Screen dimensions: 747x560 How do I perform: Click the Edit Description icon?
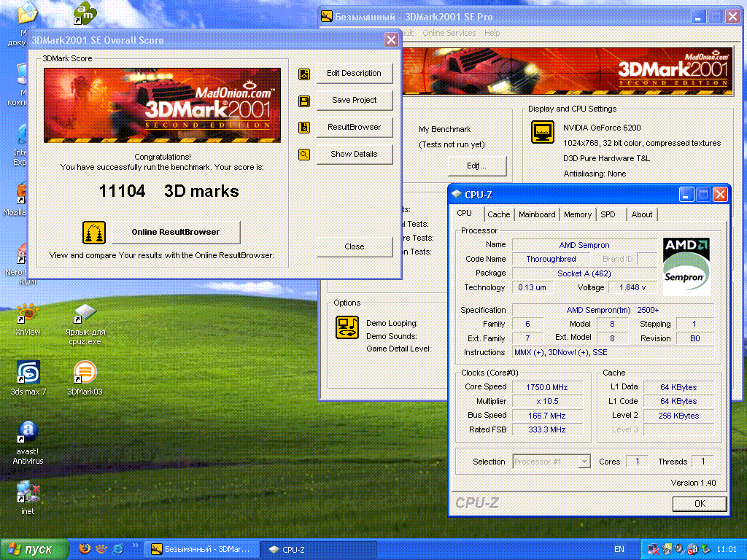click(304, 74)
